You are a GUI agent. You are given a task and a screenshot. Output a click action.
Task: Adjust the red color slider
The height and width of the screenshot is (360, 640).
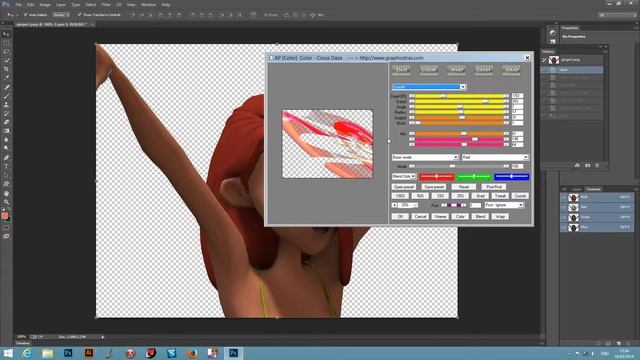437,176
